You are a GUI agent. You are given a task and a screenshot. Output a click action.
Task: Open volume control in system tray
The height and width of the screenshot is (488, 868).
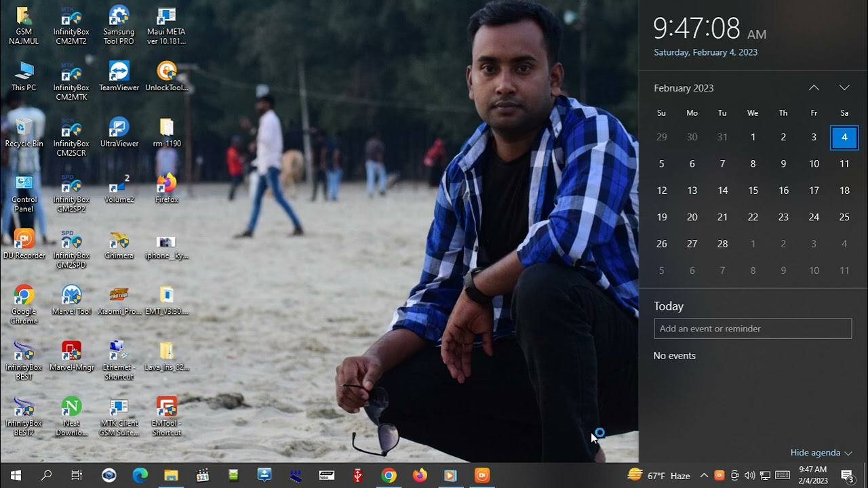tap(749, 476)
